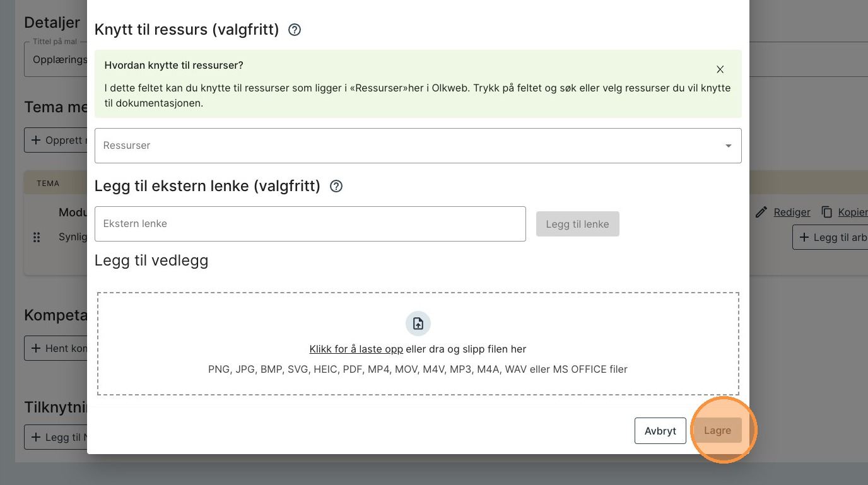Close the green resource info banner
The width and height of the screenshot is (868, 485).
click(720, 69)
